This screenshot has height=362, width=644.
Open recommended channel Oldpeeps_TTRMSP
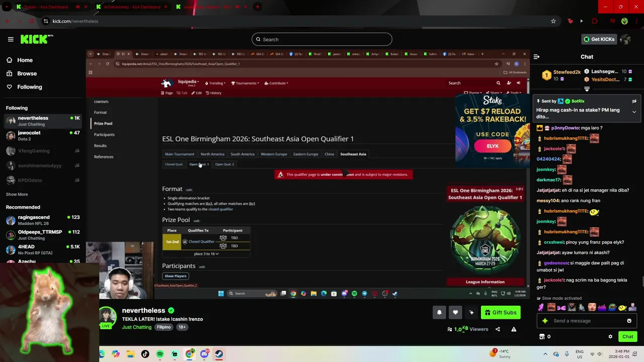coord(43,235)
